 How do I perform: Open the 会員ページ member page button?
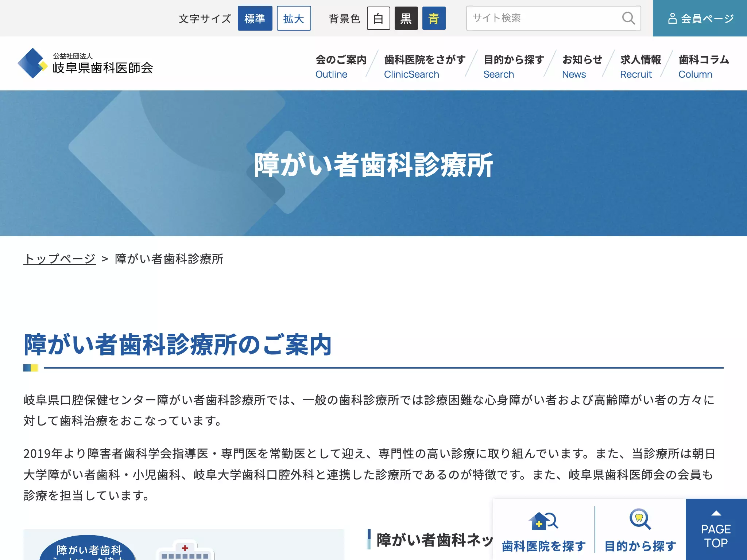pos(700,18)
